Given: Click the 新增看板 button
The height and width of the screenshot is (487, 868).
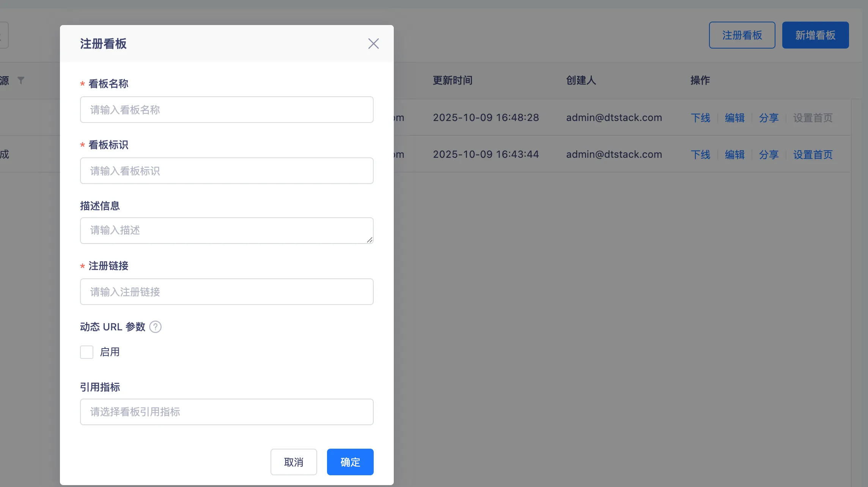Looking at the screenshot, I should [815, 35].
